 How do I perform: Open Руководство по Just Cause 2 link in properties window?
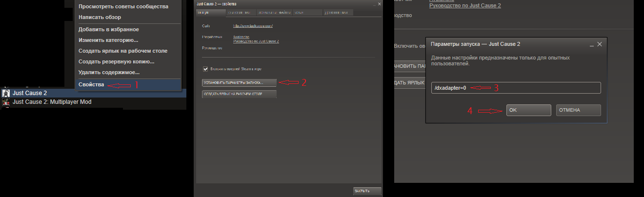256,41
